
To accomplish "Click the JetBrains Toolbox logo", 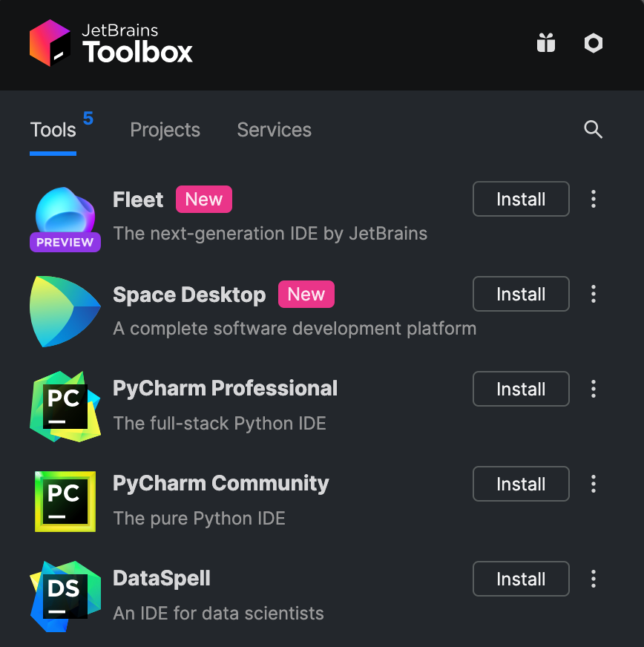I will click(50, 43).
